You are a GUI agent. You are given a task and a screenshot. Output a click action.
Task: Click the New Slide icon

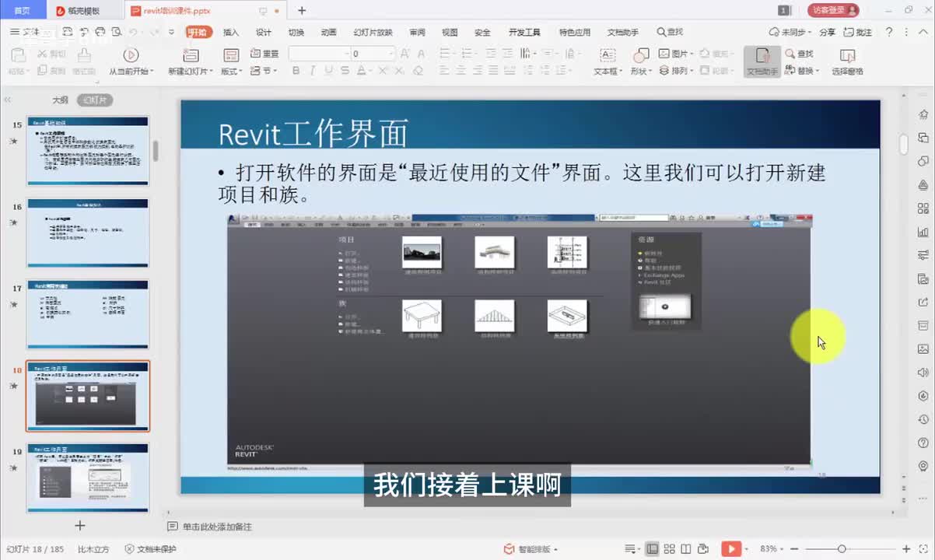click(190, 54)
